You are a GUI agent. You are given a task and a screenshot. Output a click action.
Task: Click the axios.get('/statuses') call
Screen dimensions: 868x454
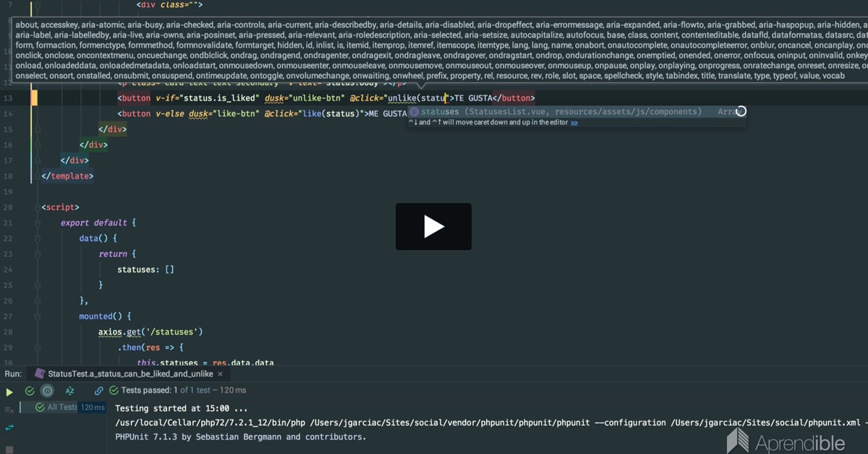150,332
